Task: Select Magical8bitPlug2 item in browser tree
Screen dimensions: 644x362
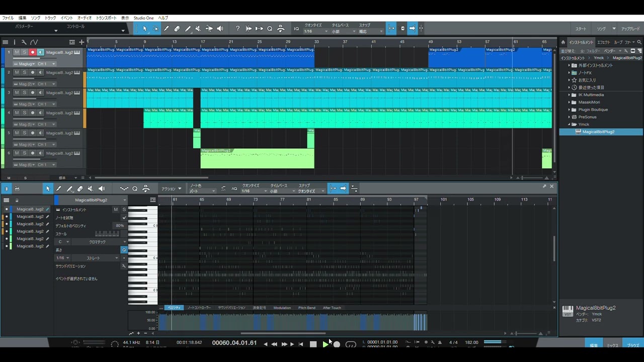Action: click(601, 132)
